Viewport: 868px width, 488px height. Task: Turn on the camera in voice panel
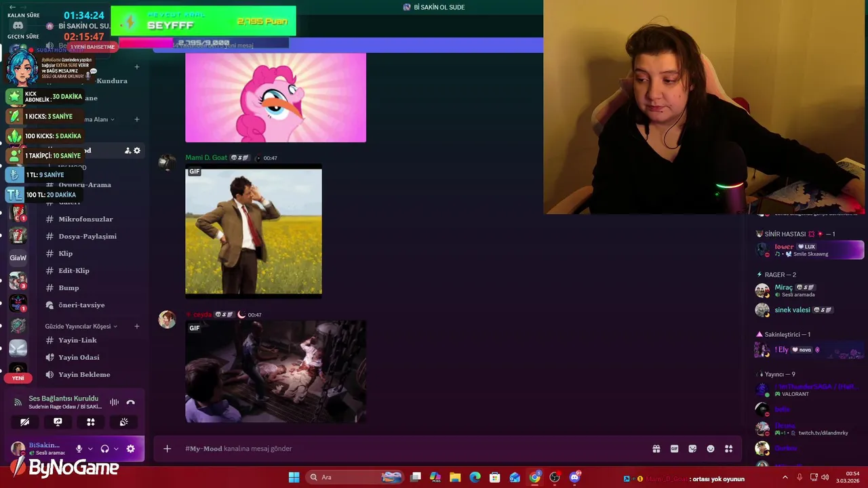tap(24, 422)
